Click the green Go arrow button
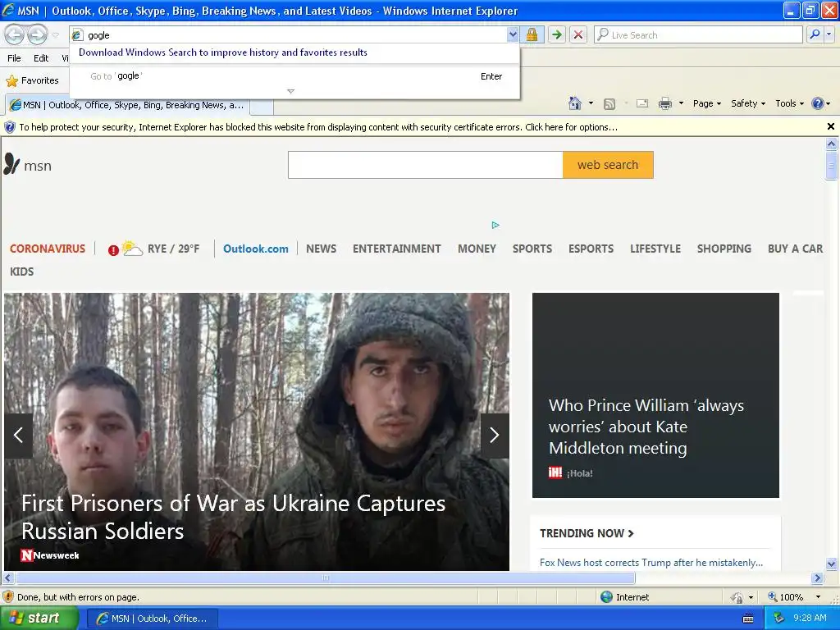This screenshot has height=630, width=840. (557, 34)
